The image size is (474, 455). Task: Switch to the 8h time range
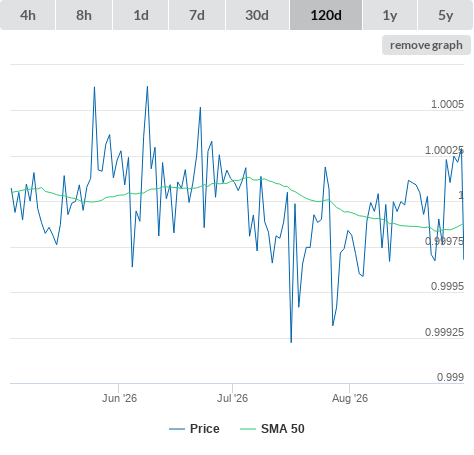84,15
